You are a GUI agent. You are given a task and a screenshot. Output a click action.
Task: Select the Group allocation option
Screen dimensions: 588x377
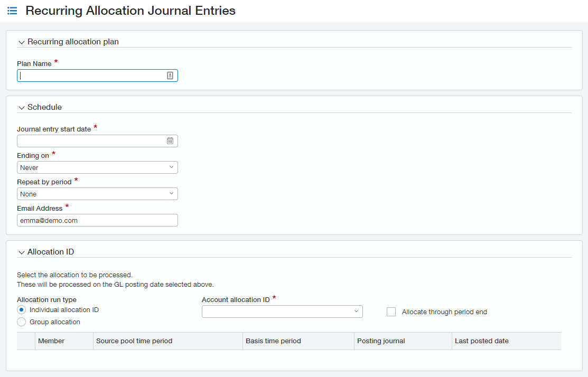20,322
